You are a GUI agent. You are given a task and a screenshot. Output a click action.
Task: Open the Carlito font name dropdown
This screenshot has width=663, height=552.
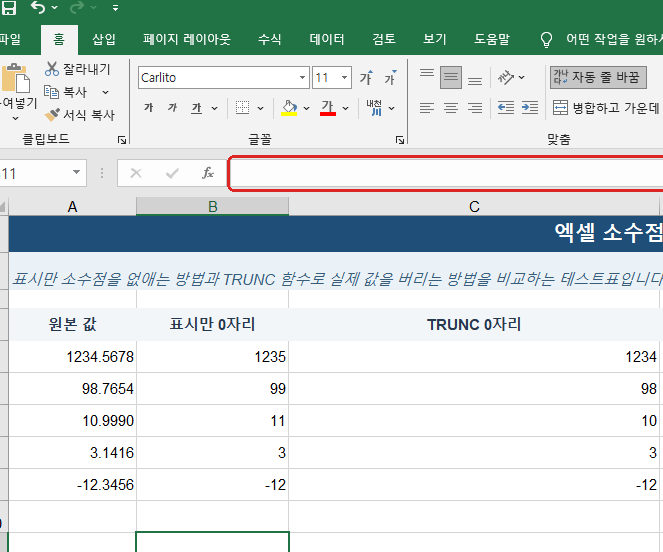(x=302, y=77)
